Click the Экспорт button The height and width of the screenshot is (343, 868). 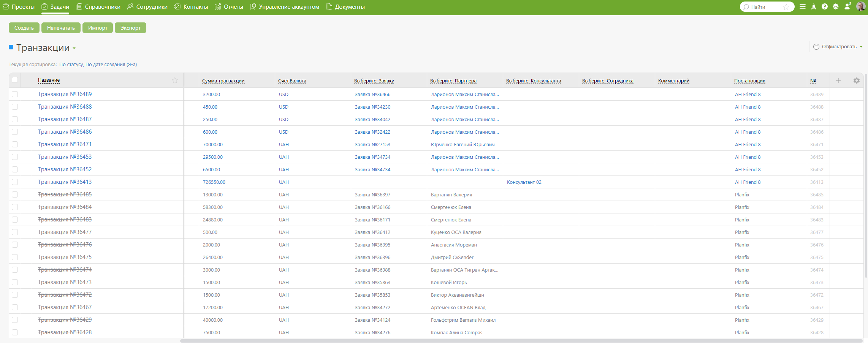(130, 28)
